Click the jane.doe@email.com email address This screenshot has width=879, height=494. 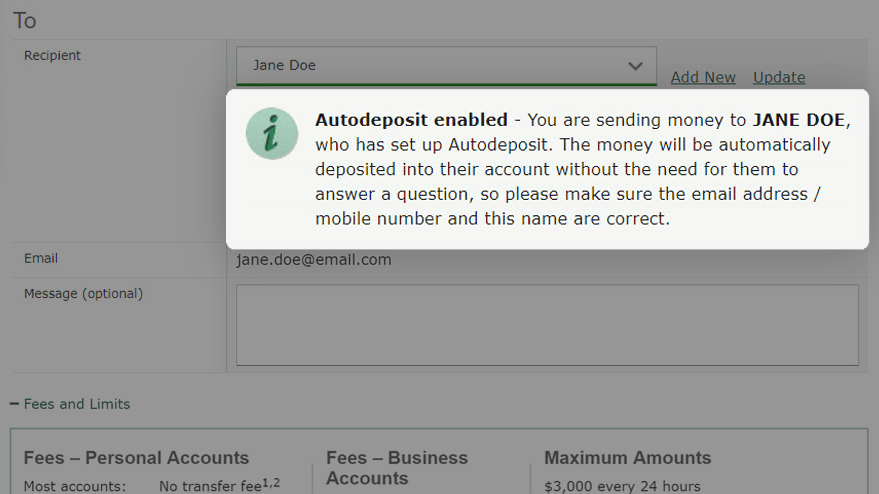(314, 260)
